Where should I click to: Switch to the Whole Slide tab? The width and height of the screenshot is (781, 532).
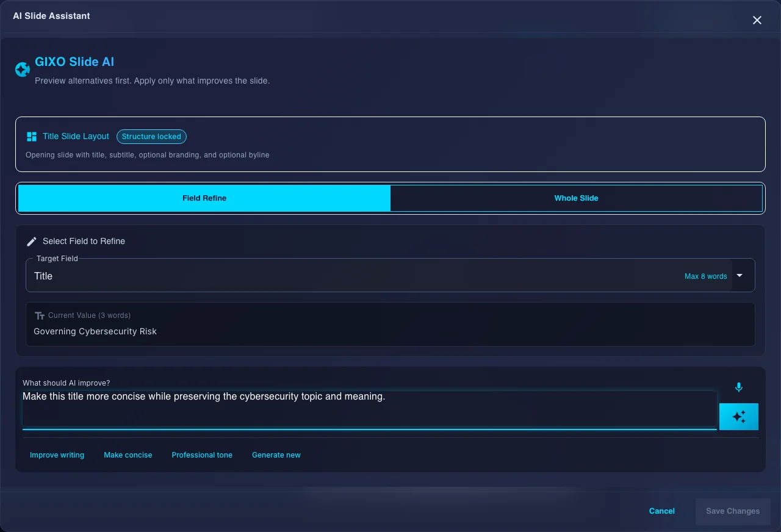coord(576,198)
